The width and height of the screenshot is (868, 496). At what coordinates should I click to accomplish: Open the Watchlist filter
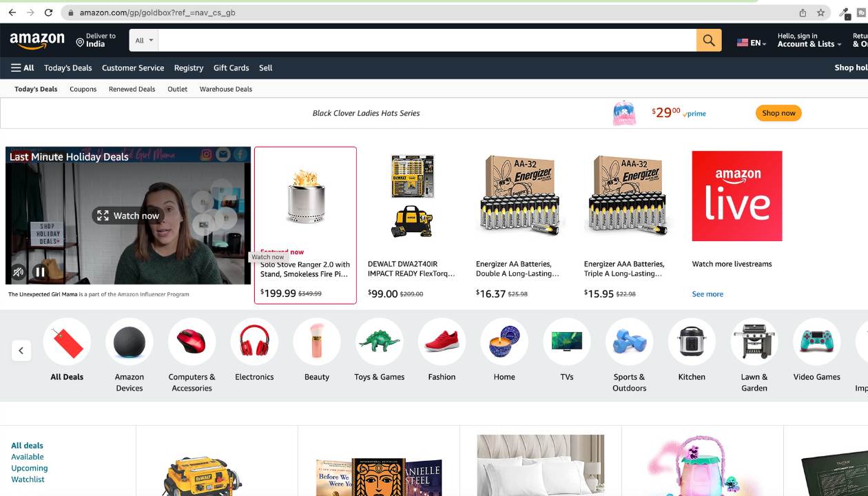[28, 479]
